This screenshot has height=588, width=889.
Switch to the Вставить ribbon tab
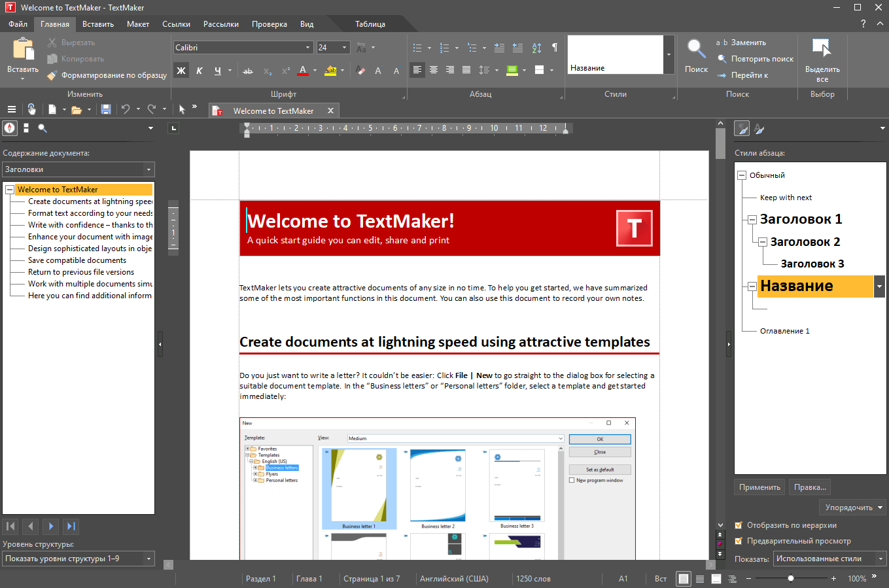point(97,24)
